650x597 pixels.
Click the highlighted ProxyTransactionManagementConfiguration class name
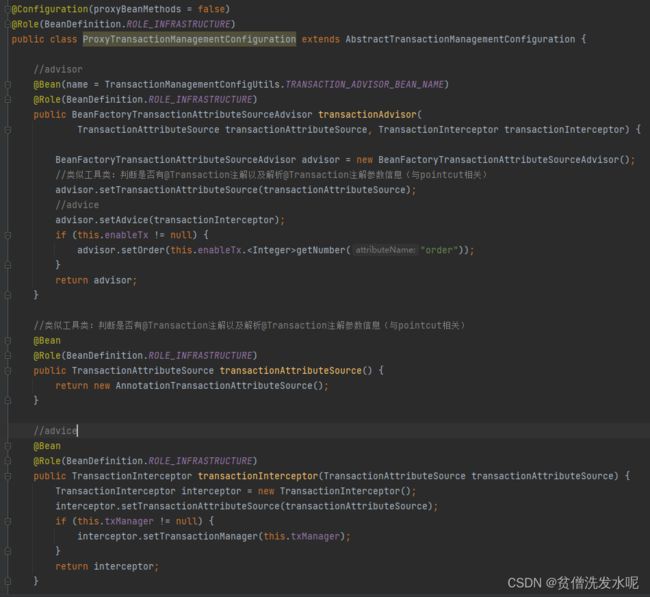pyautogui.click(x=189, y=39)
